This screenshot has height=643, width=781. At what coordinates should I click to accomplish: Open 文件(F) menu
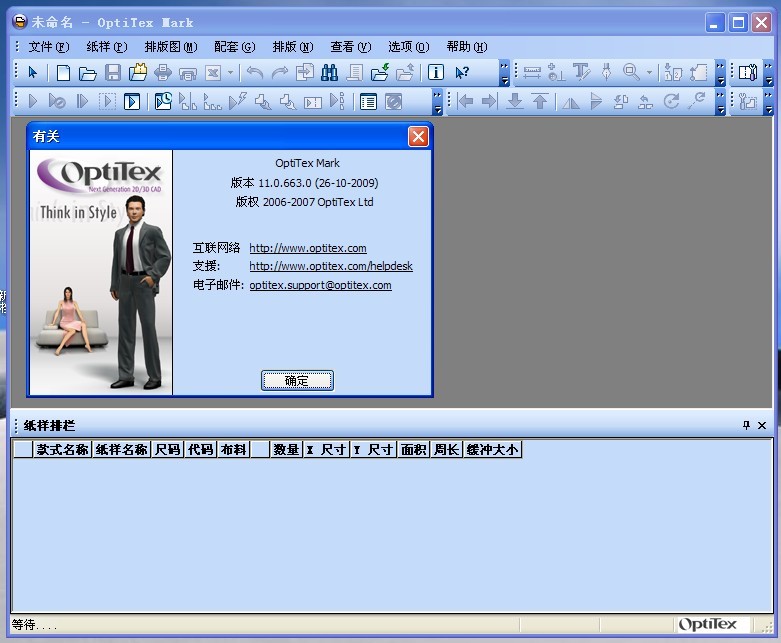[48, 47]
